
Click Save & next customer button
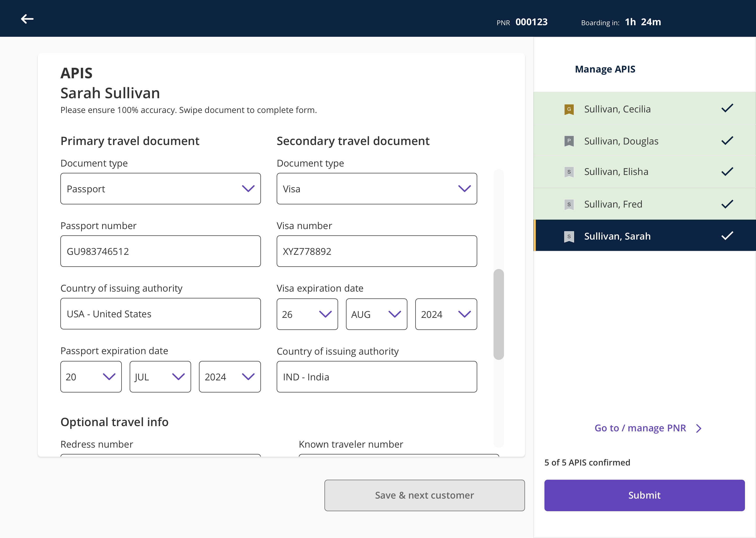424,495
